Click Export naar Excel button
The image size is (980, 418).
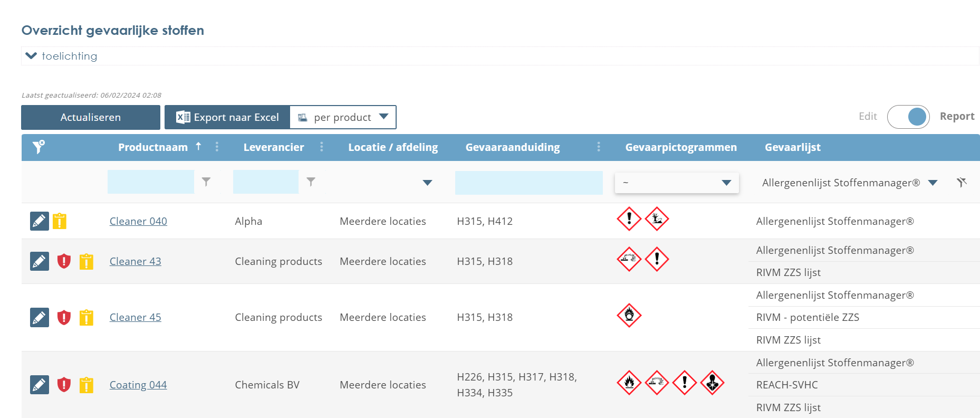pos(227,117)
